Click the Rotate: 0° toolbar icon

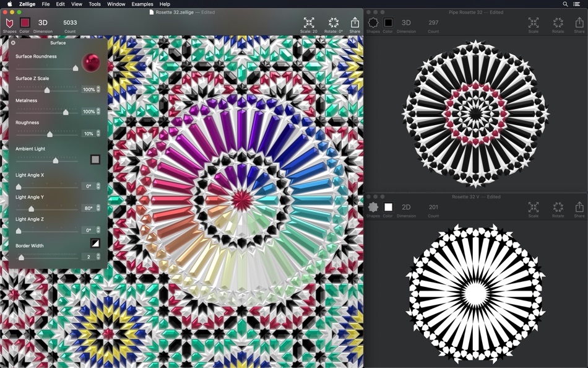pos(333,23)
